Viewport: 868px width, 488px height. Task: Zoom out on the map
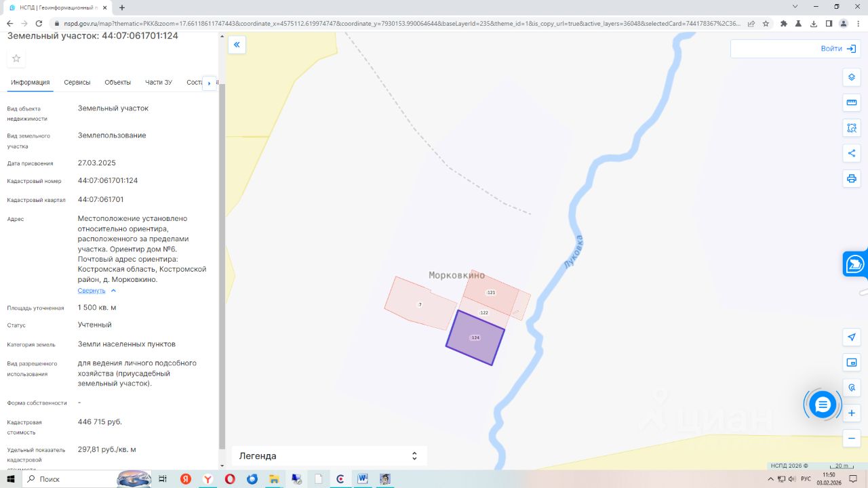[x=852, y=439]
